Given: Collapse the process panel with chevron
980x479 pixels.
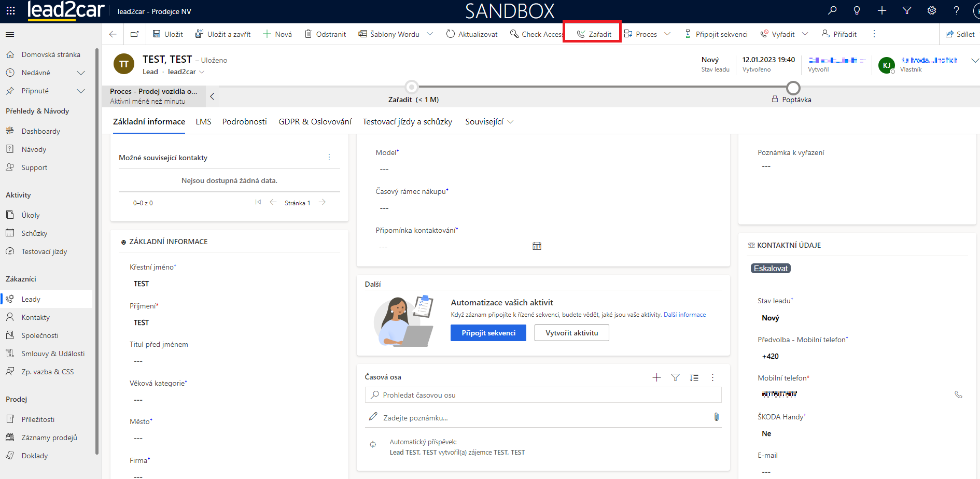Looking at the screenshot, I should 212,96.
